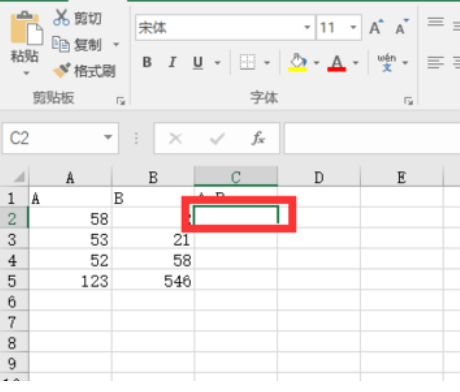Screen dimensions: 460x392
Task: Expand the font name dropdown arrow
Action: 307,27
